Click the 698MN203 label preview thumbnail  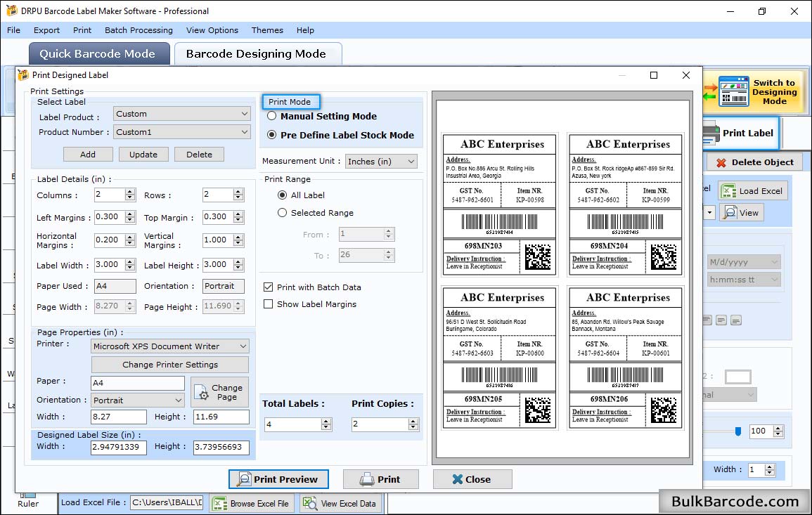click(500, 205)
